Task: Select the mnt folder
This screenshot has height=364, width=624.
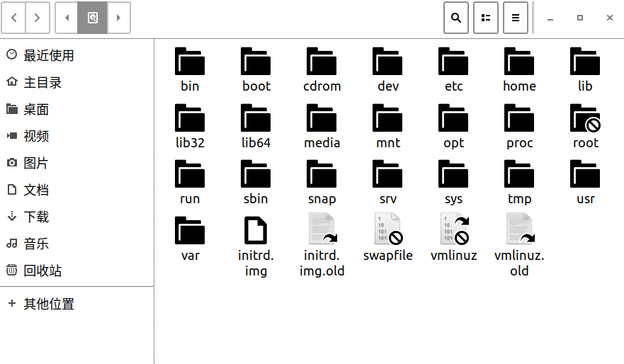Action: click(x=387, y=126)
